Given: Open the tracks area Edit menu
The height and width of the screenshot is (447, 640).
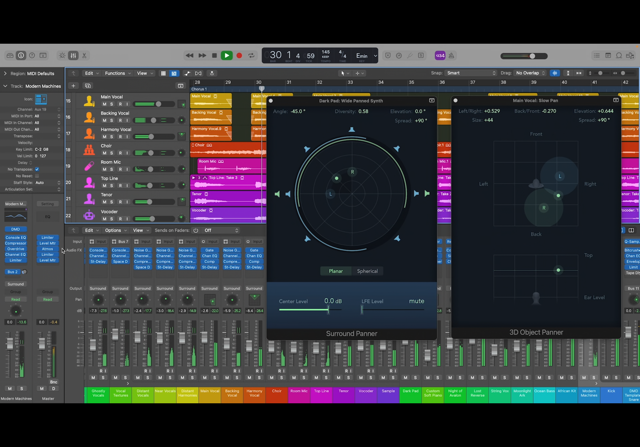Looking at the screenshot, I should (91, 73).
